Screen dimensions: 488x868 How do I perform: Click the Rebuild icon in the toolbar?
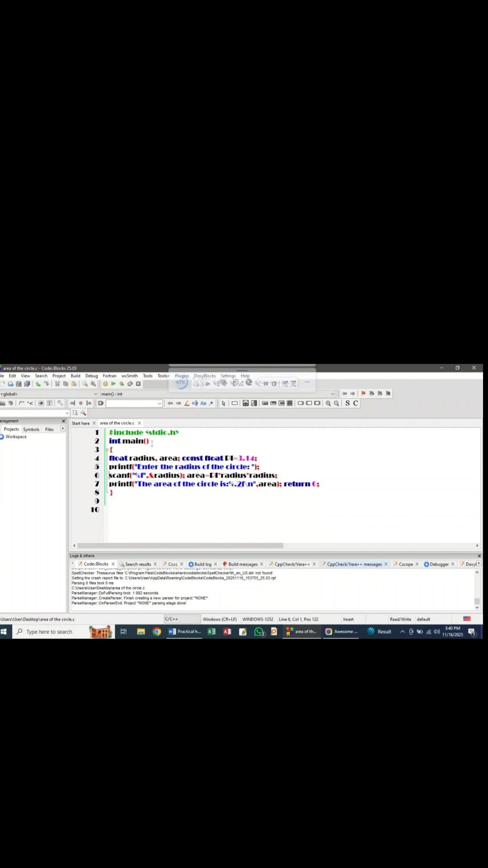pos(130,384)
